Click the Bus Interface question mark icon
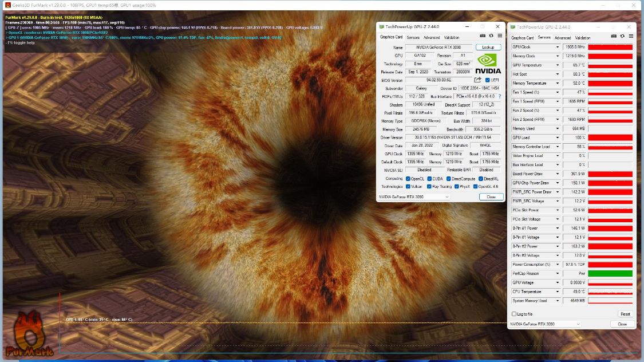 pyautogui.click(x=499, y=96)
